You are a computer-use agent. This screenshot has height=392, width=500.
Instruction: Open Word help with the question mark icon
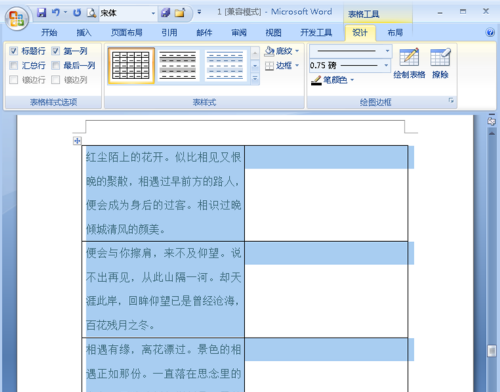pyautogui.click(x=490, y=32)
